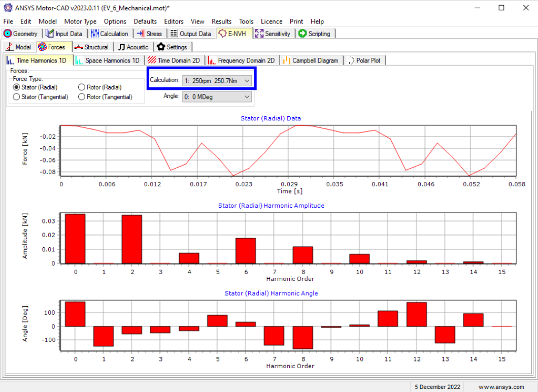Click the Polar Plot icon
The image size is (538, 392).
(351, 61)
